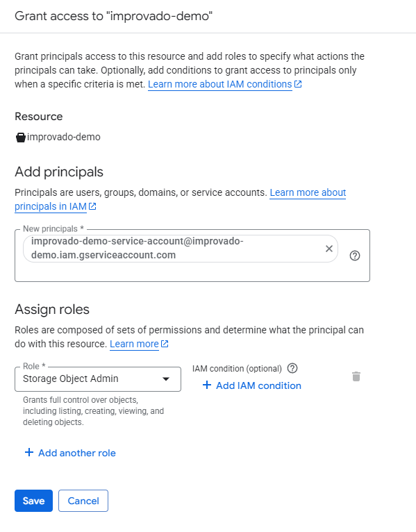Click external-link icon after IAM conditions link
Viewport: 416px width, 532px height.
click(298, 84)
